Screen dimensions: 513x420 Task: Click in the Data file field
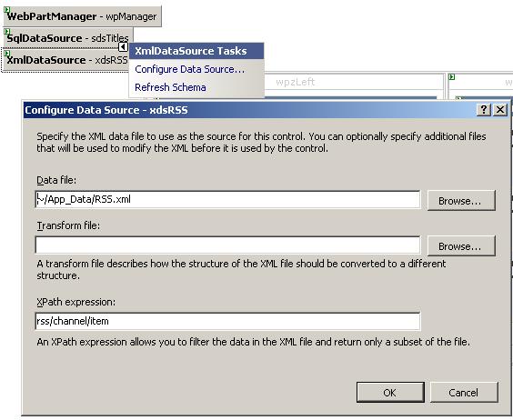coord(227,199)
